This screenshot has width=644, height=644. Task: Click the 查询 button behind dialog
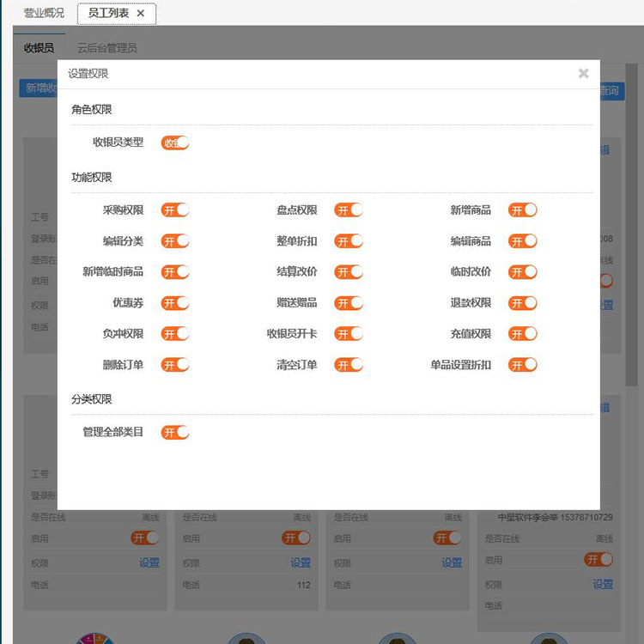pos(612,90)
